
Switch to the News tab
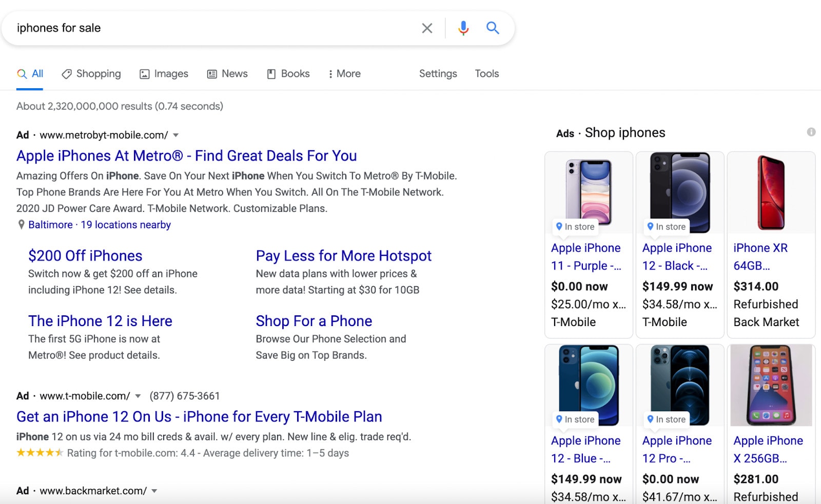tap(227, 74)
